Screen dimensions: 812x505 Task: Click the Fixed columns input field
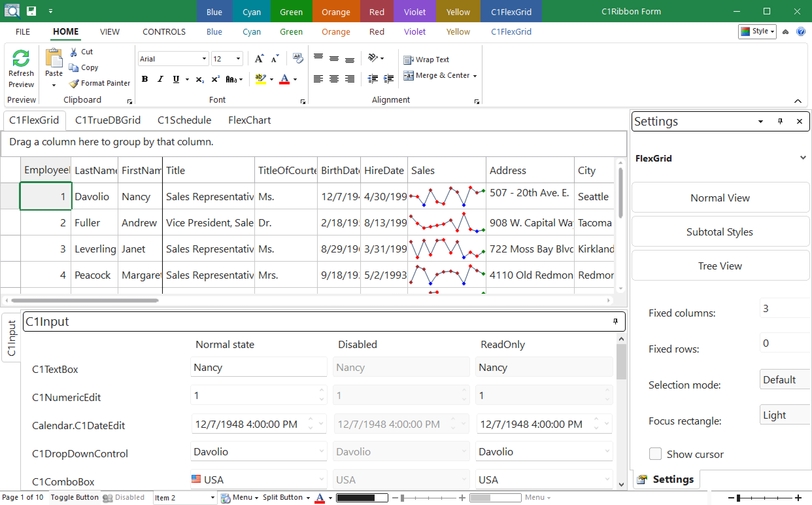[x=785, y=308]
